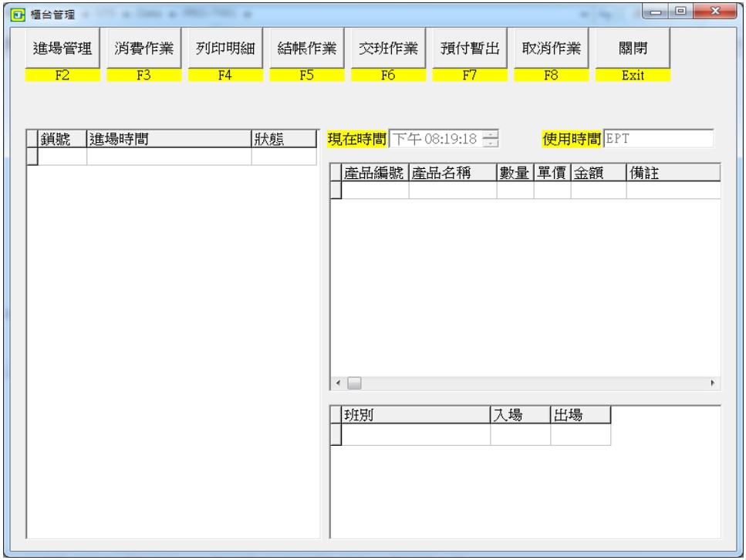Select the 交班作業 button

[x=389, y=49]
